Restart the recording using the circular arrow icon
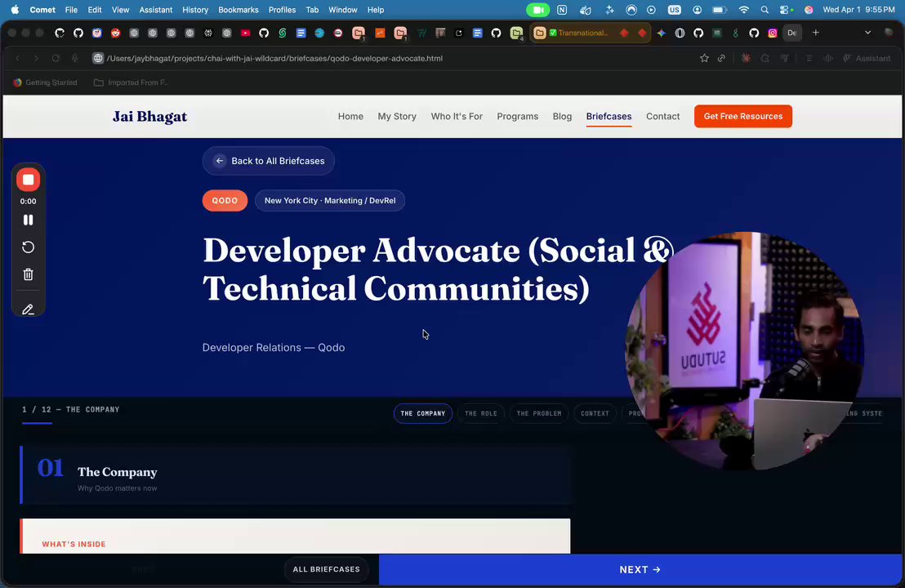905x588 pixels. (28, 247)
